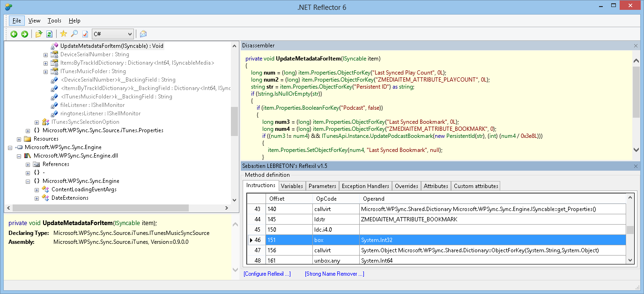Image resolution: width=644 pixels, height=294 pixels.
Task: Click the ISyncable type link in code
Action: (354, 59)
